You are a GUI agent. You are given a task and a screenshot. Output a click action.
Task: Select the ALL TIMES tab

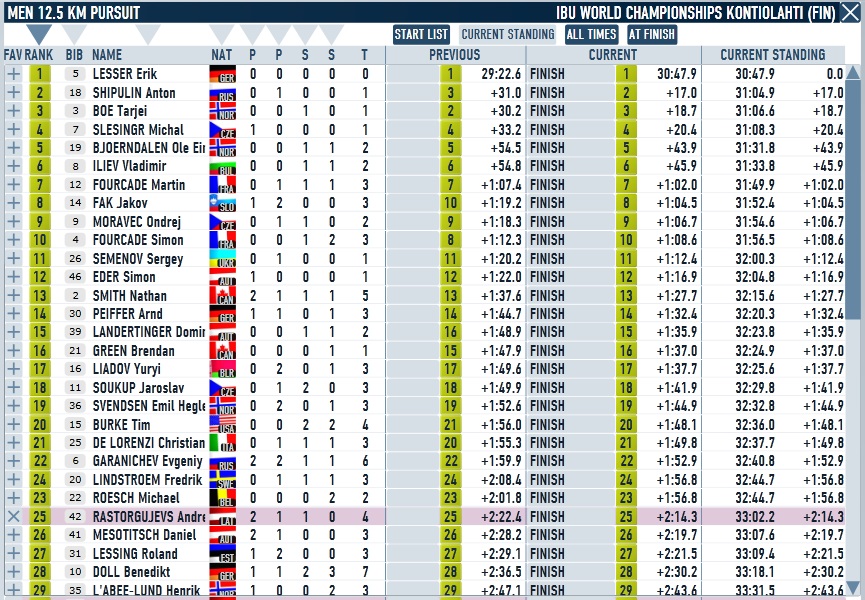591,35
